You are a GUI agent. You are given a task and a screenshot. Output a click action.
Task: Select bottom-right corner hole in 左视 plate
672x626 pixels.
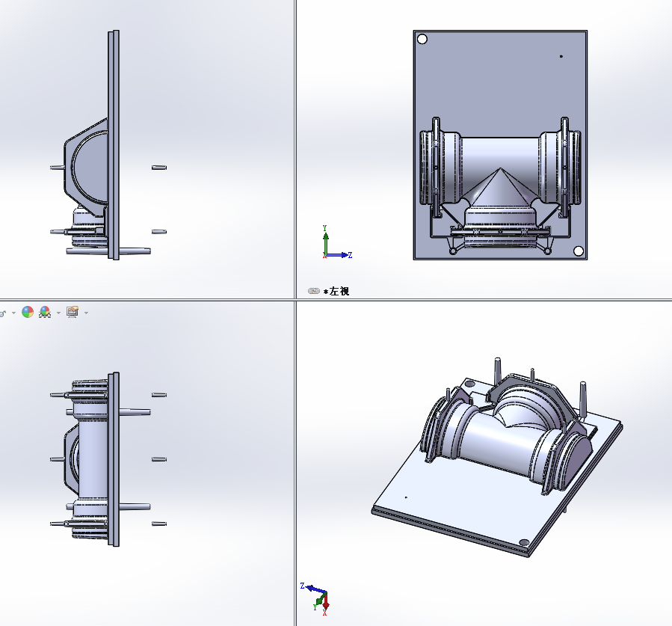[578, 251]
